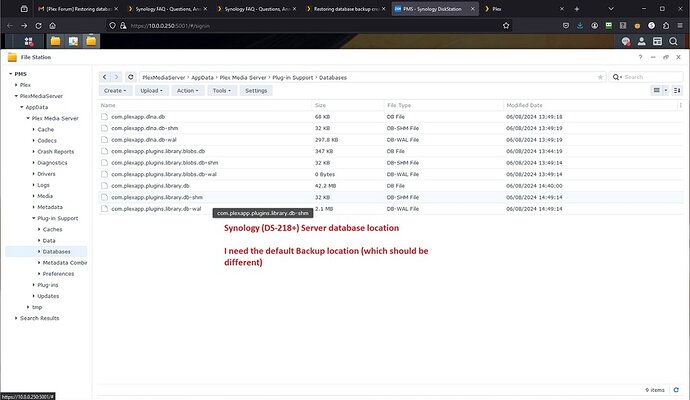Open the sort options icon in File Station
This screenshot has height=400, width=690.
click(677, 91)
